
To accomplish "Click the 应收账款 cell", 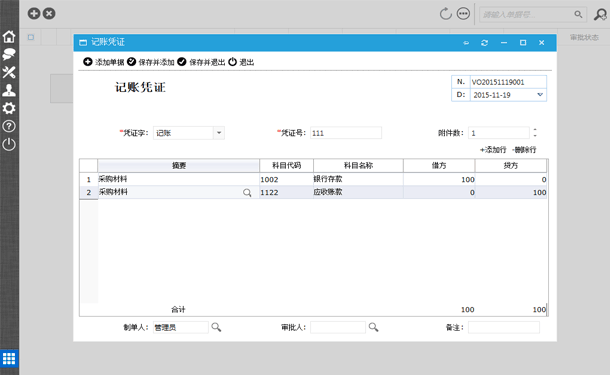I will click(358, 192).
